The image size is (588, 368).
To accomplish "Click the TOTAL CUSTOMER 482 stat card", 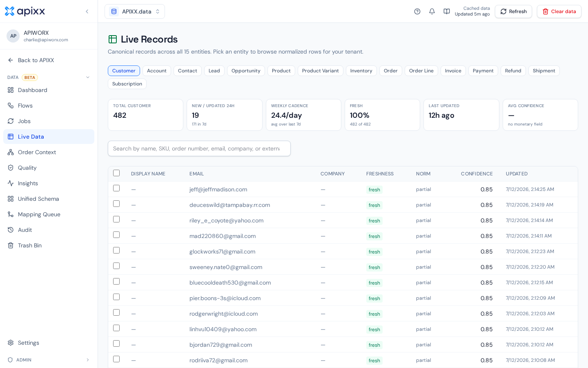I will tap(145, 115).
